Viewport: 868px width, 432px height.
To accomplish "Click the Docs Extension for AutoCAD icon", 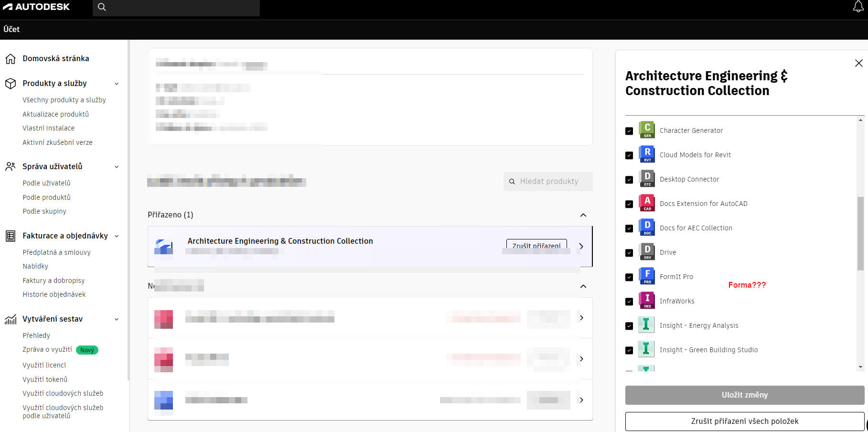I will click(647, 203).
